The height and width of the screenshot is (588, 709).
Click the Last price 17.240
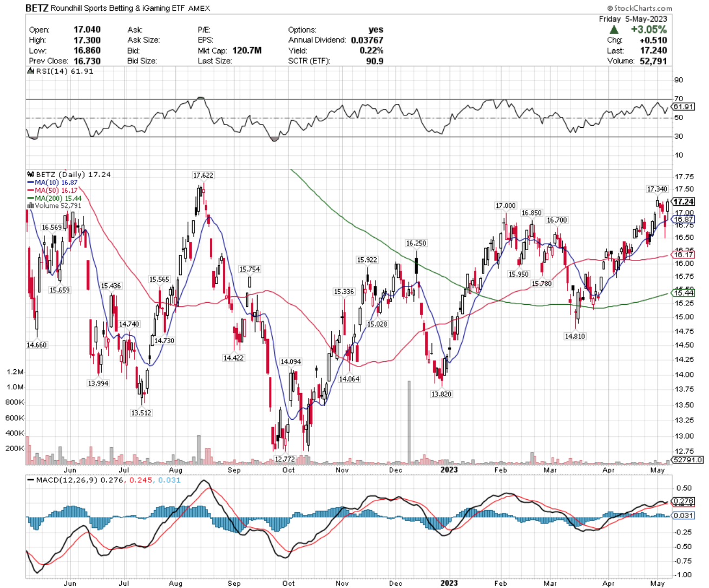653,50
